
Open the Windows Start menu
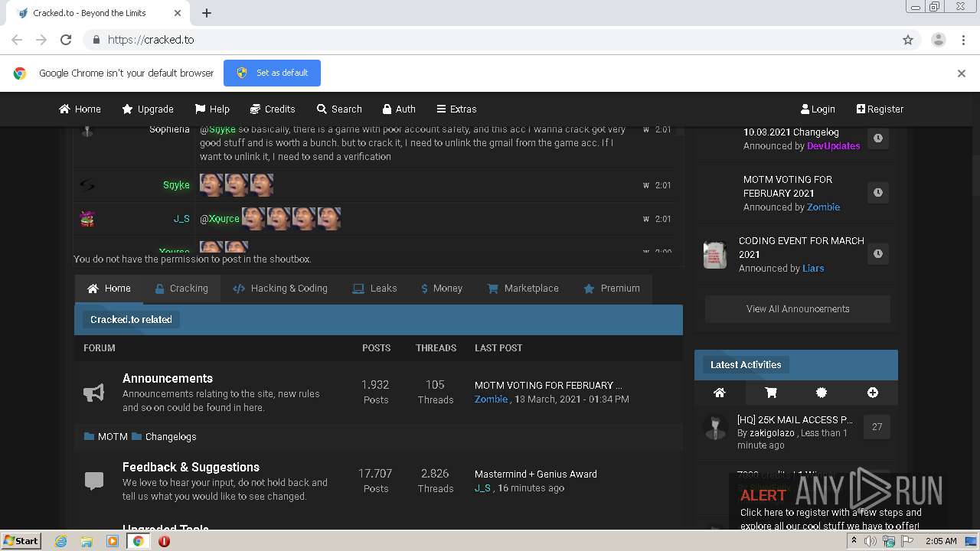21,540
